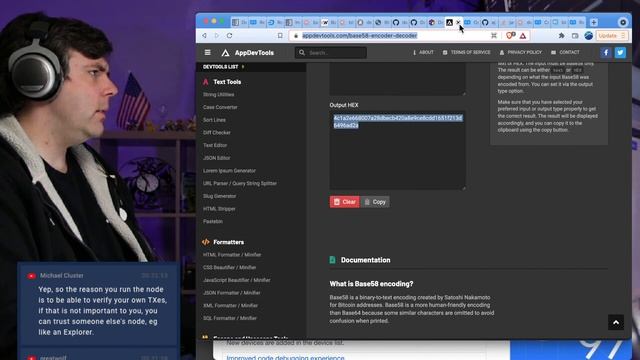
Task: Open CSS Beautifier / Minifier
Action: tap(229, 267)
